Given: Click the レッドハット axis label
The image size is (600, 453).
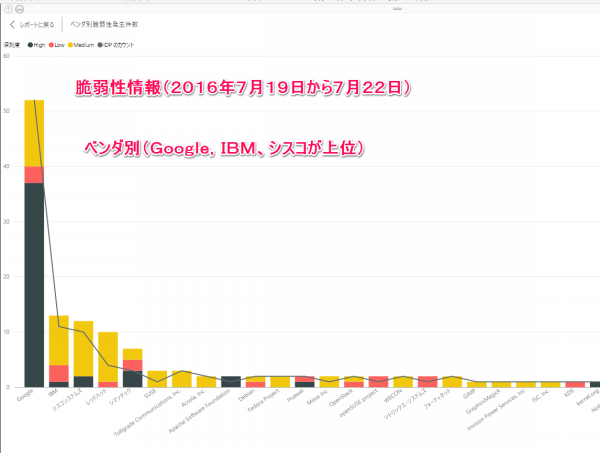Looking at the screenshot, I should click(96, 398).
